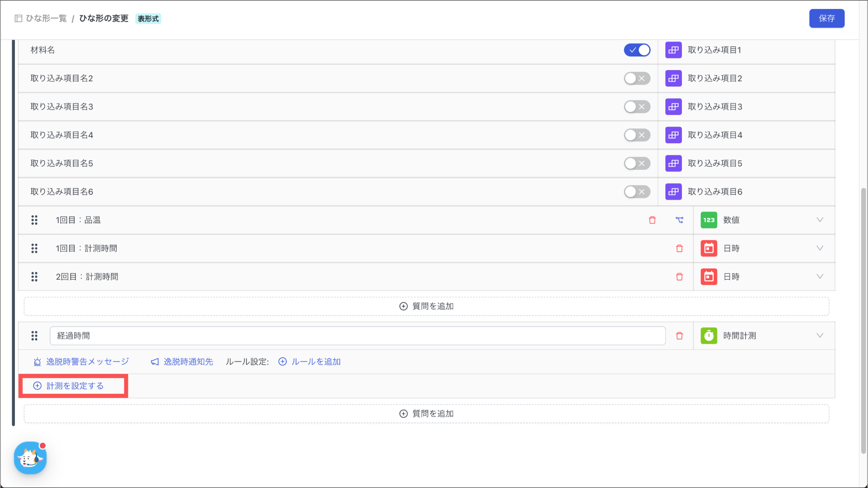
Task: Enable the 取り込み項目名2 toggle
Action: (637, 78)
